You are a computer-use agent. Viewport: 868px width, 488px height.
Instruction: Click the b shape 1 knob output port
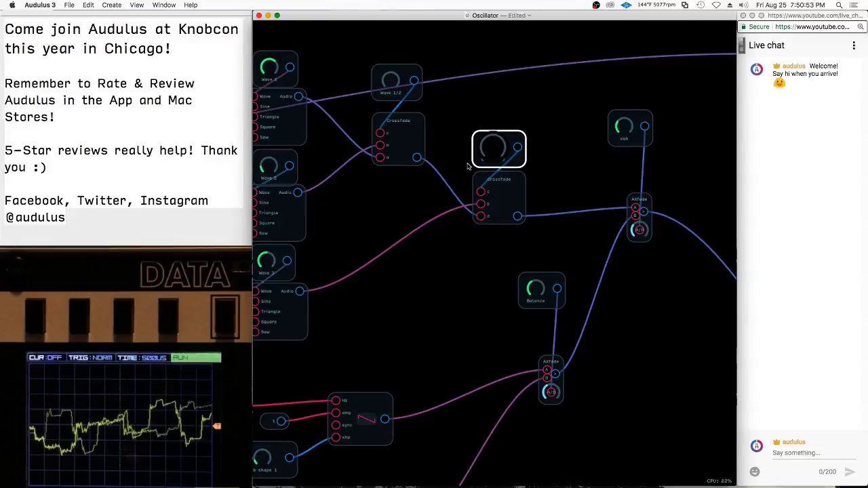pos(290,458)
